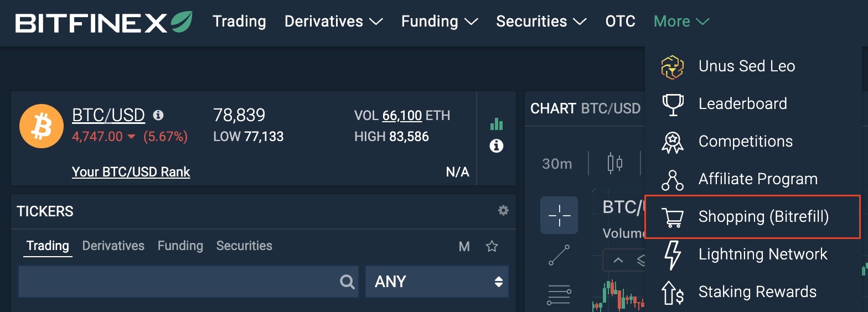The height and width of the screenshot is (312, 868).
Task: Click the N/A rank value
Action: pyautogui.click(x=458, y=172)
